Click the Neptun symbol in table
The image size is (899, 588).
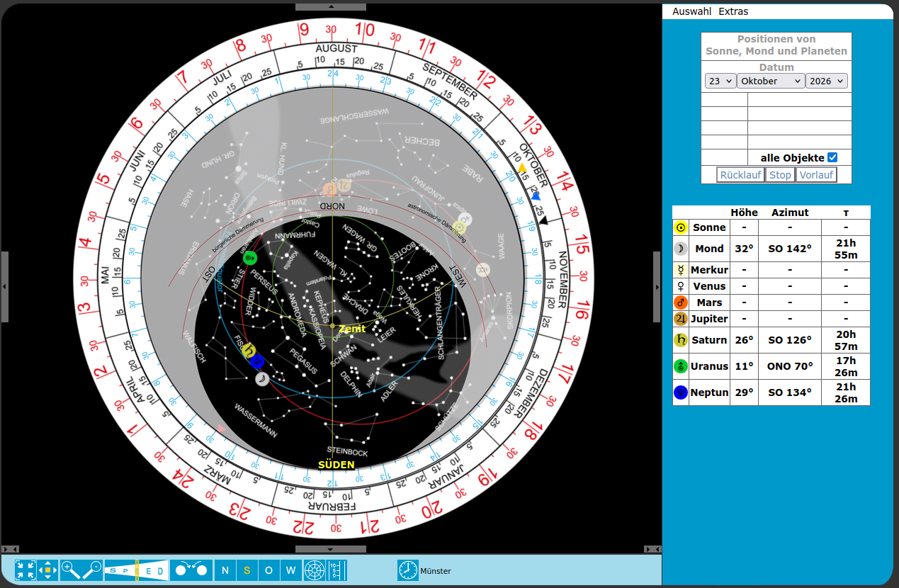tap(681, 392)
